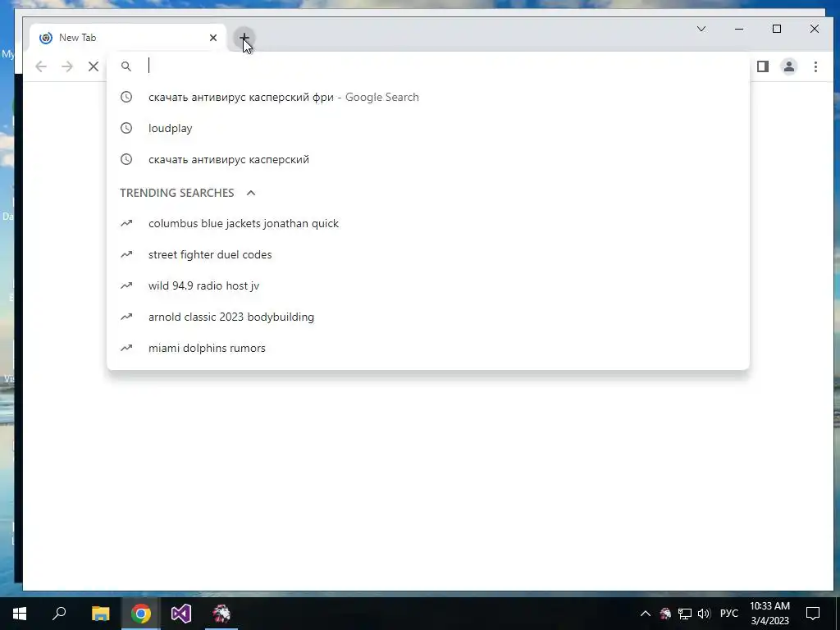Open File Explorer from the taskbar
The width and height of the screenshot is (840, 630).
click(100, 614)
